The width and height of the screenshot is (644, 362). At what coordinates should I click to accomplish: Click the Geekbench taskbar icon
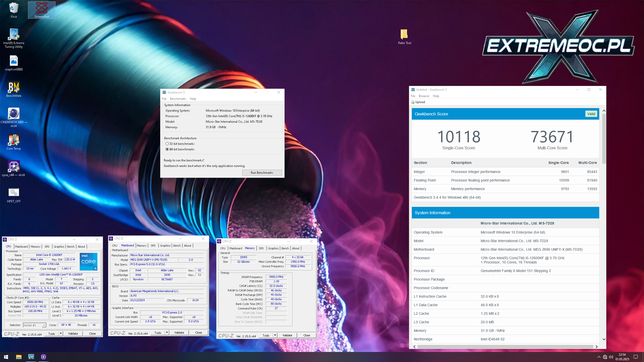[31, 357]
